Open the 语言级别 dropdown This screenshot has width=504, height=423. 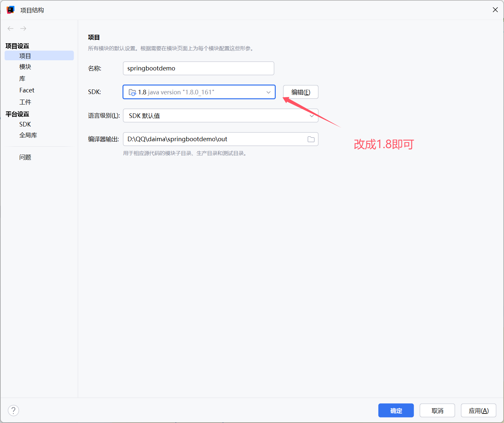pos(311,116)
